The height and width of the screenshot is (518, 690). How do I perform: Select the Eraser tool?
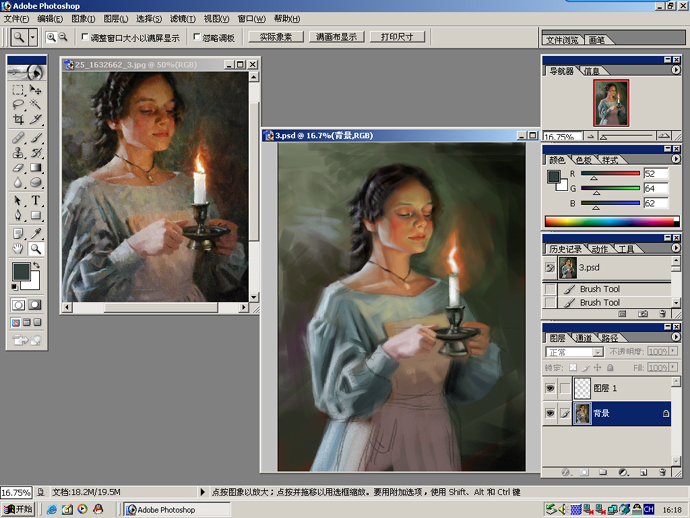[18, 168]
